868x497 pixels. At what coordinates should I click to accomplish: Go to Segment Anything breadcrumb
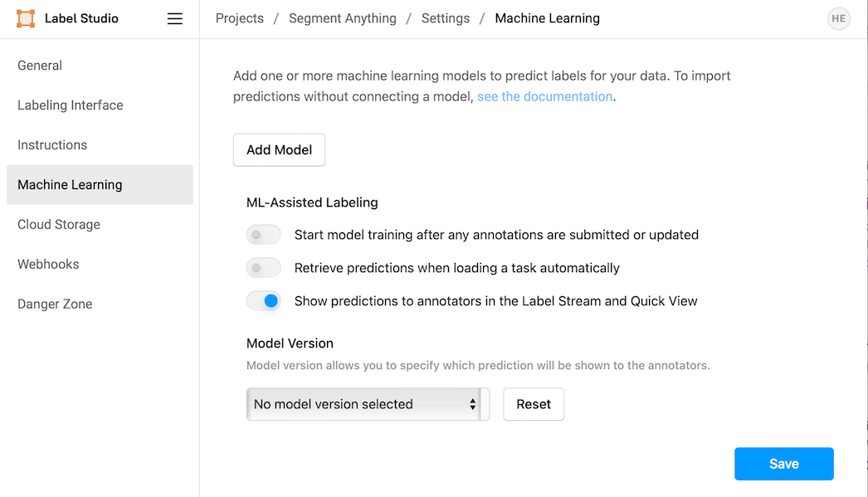pyautogui.click(x=343, y=18)
